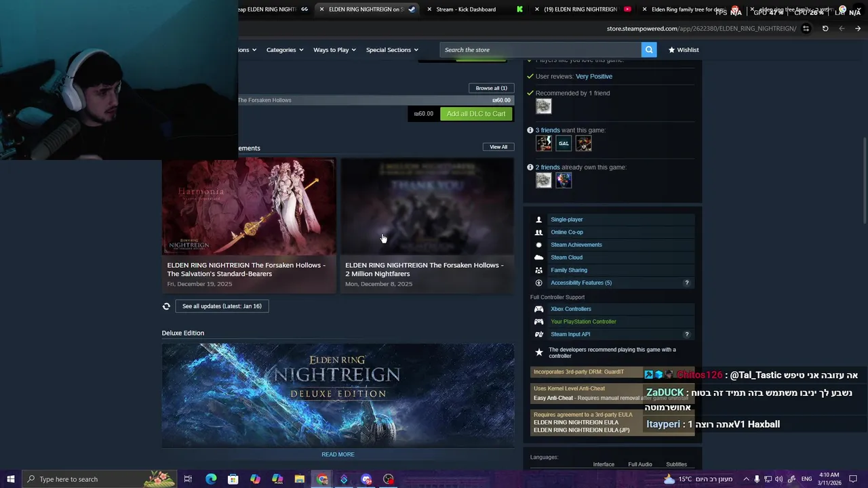Open The Salvation's Standard-Bearers announcement thumbnail
This screenshot has width=868, height=488.
point(249,206)
